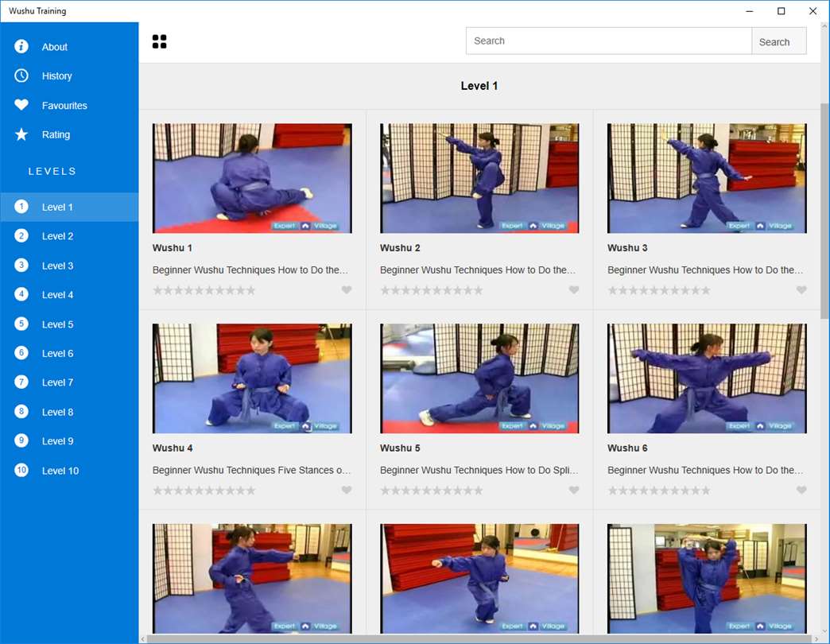
Task: Open the Favourites text link
Action: tap(64, 106)
